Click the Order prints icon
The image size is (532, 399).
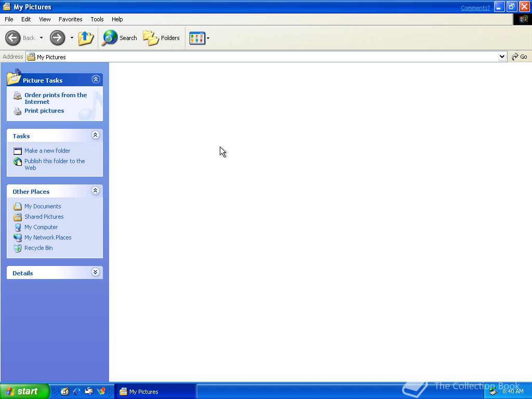tap(18, 96)
